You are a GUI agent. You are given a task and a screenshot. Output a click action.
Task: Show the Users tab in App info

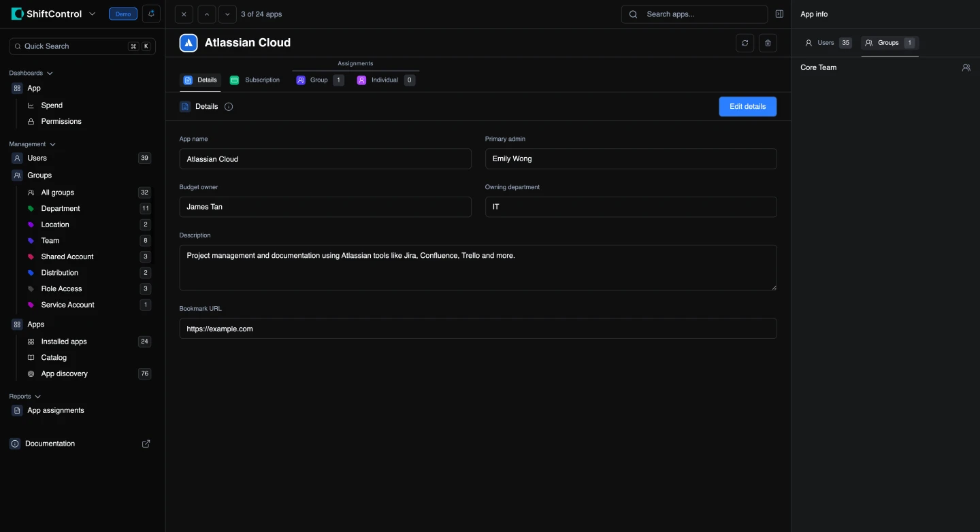coord(828,43)
